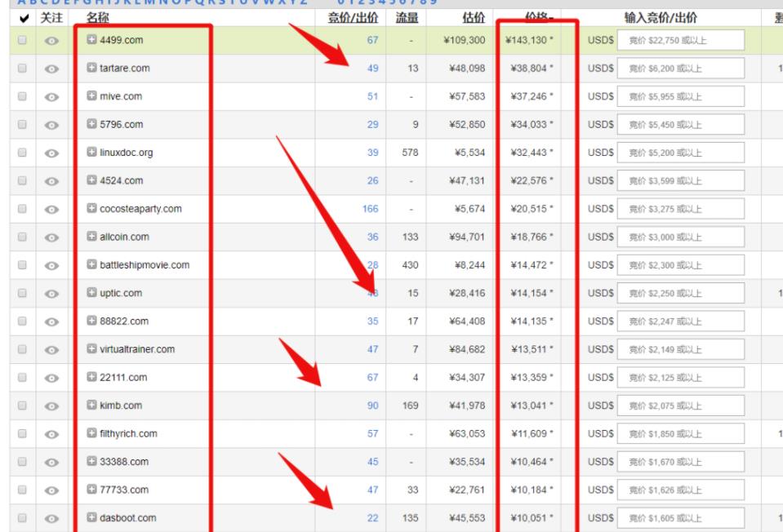Viewport: 783px width, 532px height.
Task: Select the checkbox for cocosteaparty.com
Action: click(21, 209)
